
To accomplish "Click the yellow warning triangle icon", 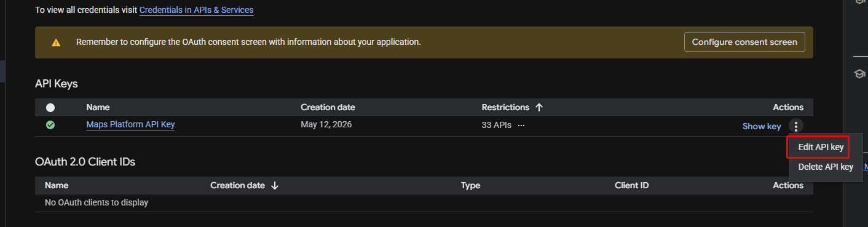I will pyautogui.click(x=56, y=42).
